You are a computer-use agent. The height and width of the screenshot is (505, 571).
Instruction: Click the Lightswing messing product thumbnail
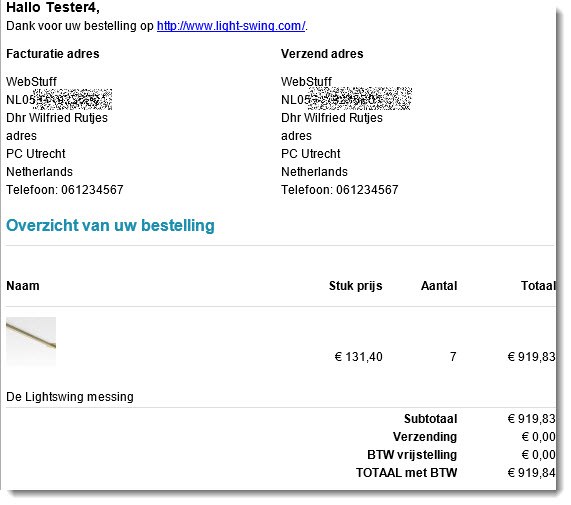point(31,341)
